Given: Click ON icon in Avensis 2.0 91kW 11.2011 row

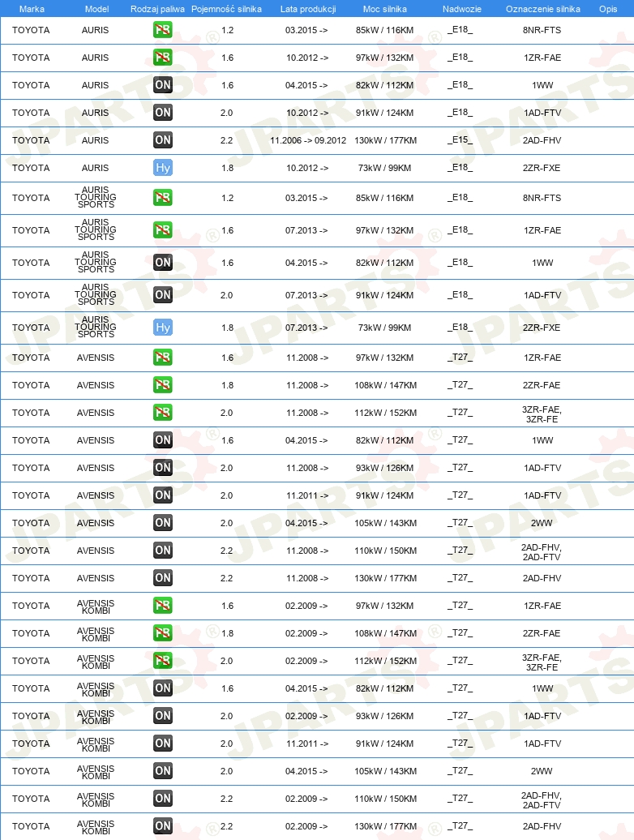Looking at the screenshot, I should click(x=163, y=495).
